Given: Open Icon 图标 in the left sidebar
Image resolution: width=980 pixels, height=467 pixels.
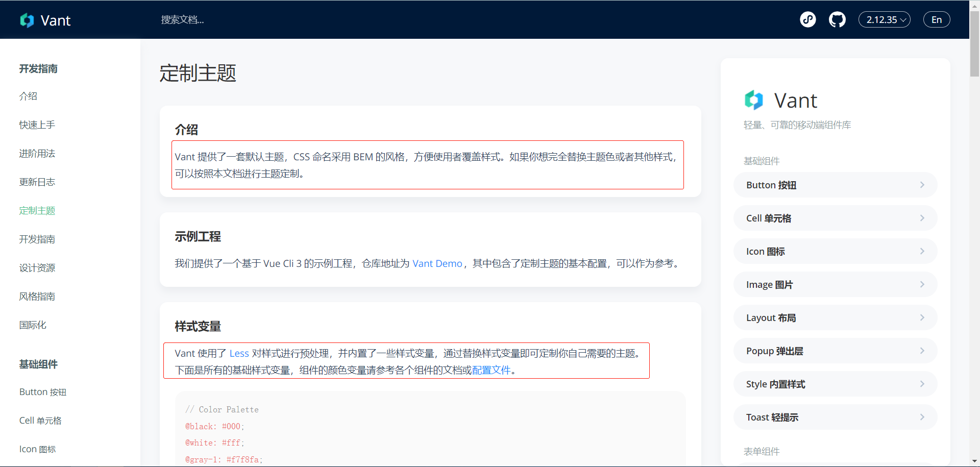Looking at the screenshot, I should (38, 449).
